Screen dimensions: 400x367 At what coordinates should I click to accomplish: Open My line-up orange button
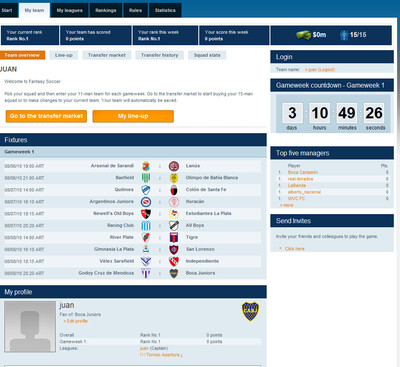133,116
